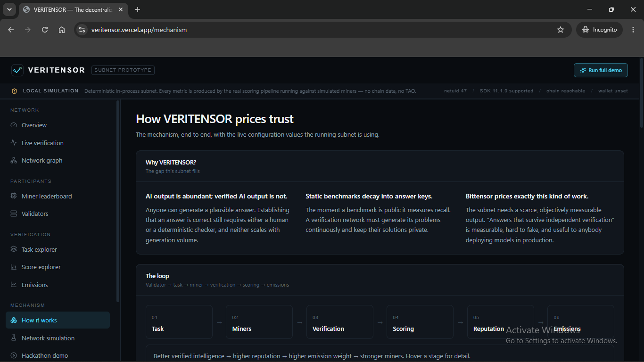Click the VERITENSOR logo icon in the header

coord(17,70)
